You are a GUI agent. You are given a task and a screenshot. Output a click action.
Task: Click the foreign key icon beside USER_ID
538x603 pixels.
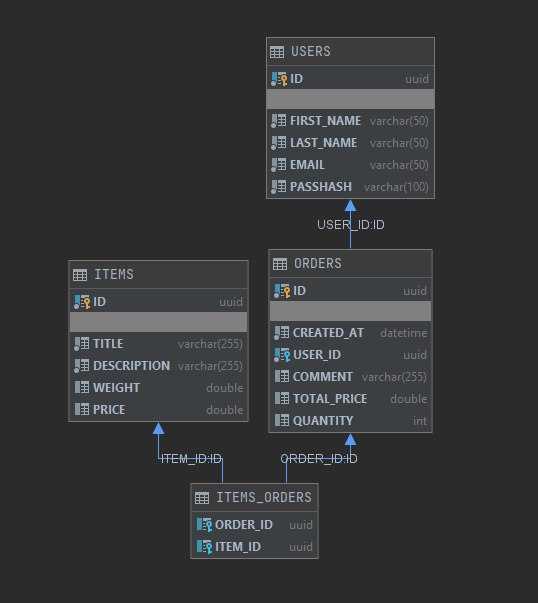click(x=282, y=355)
